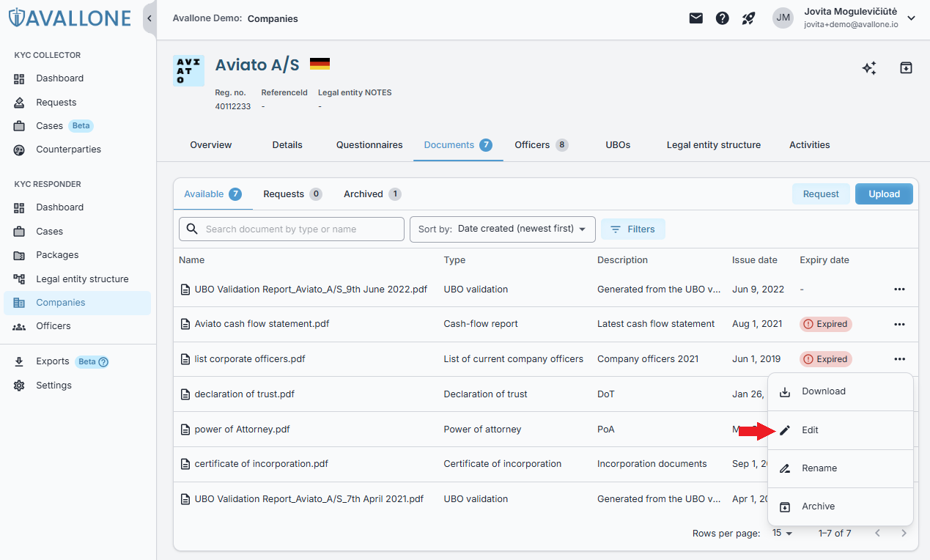Click Expired badge on corporate officers row
Image resolution: width=930 pixels, height=560 pixels.
pyautogui.click(x=826, y=359)
